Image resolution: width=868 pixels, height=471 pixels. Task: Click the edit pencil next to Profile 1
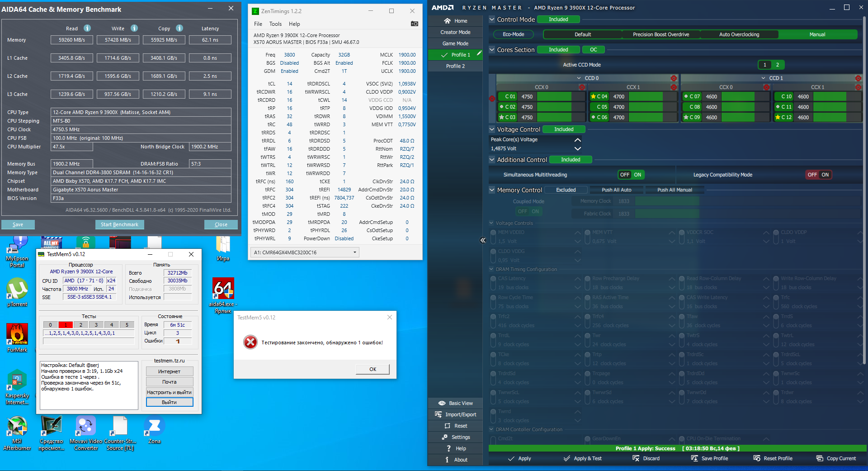(x=479, y=53)
